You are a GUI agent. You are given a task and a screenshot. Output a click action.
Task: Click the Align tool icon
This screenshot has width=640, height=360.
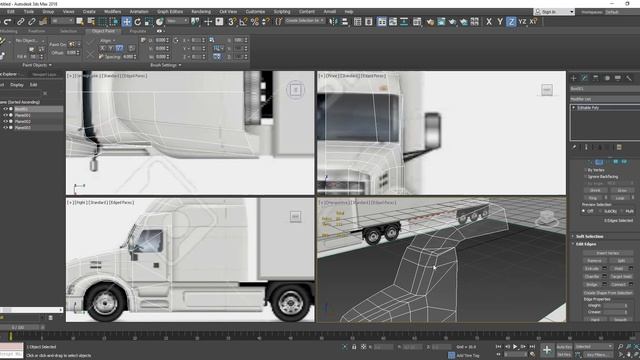[345, 22]
